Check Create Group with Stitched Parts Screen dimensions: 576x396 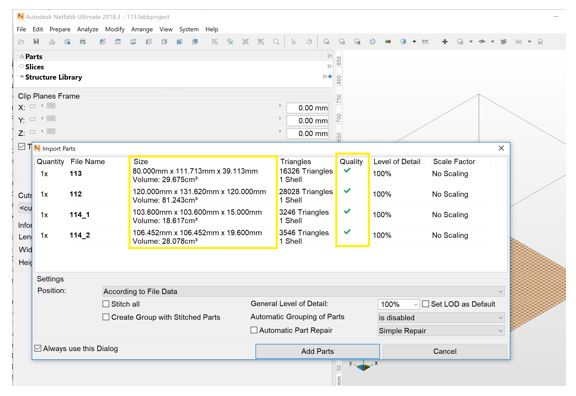pyautogui.click(x=106, y=317)
